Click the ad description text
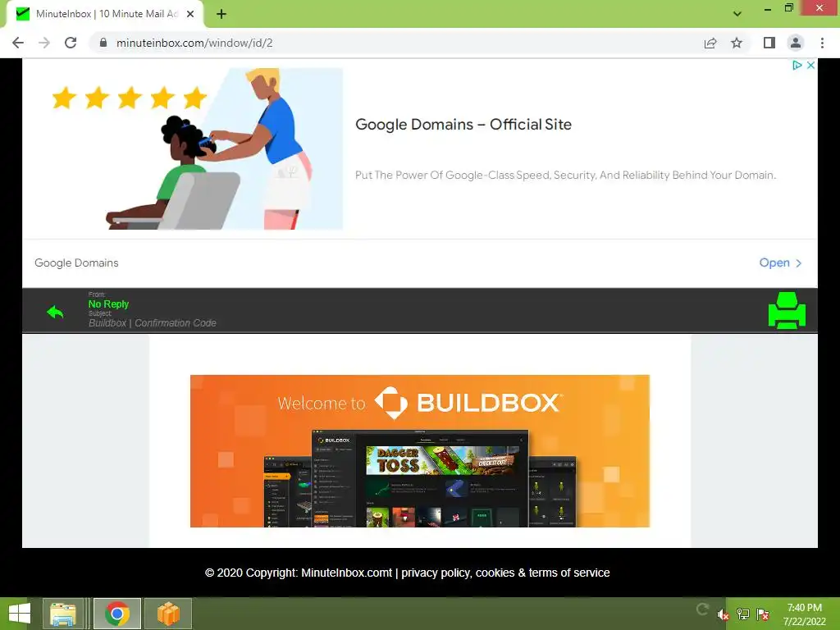 [566, 176]
